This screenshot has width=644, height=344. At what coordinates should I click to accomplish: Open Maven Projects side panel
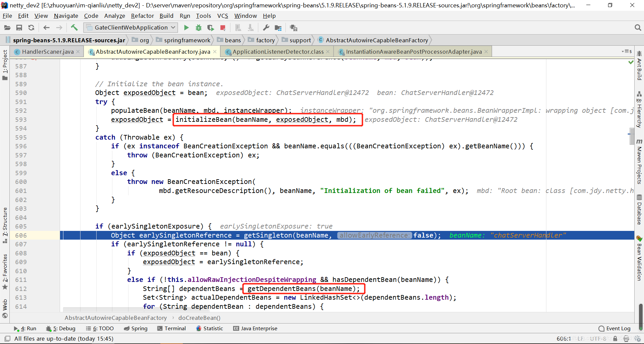coord(639,161)
